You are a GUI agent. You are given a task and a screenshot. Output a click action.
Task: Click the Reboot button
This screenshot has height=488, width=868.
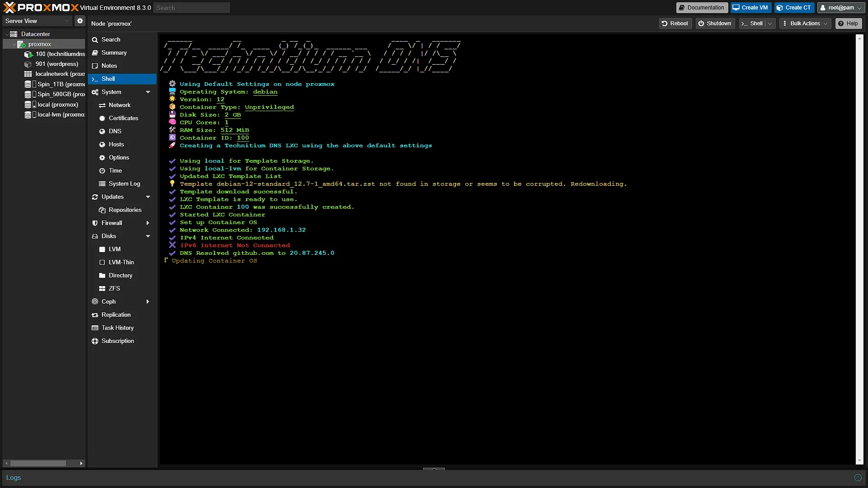click(675, 23)
